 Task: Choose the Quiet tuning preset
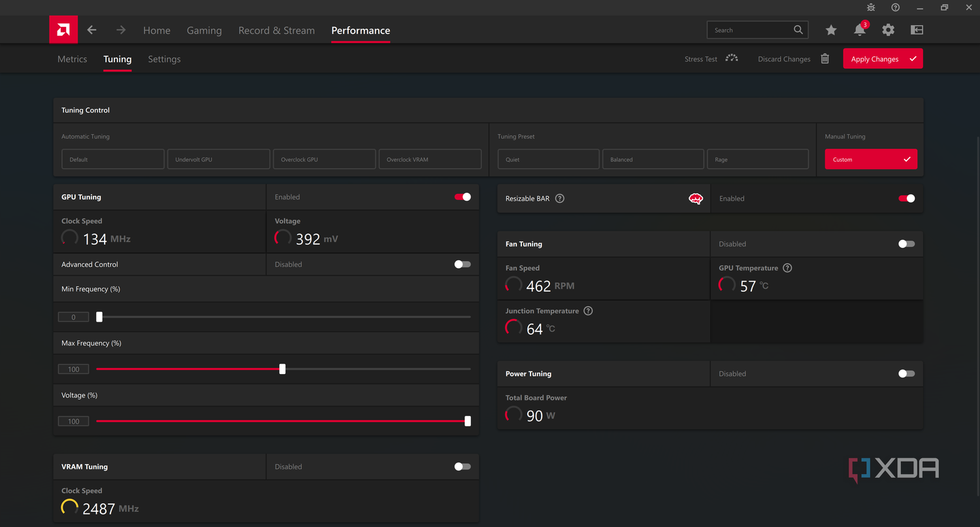(548, 160)
